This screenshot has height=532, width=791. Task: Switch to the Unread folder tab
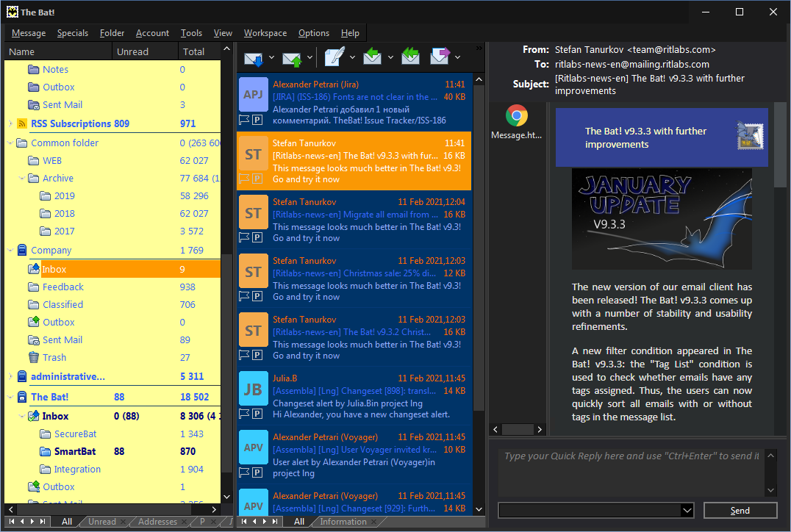[102, 522]
